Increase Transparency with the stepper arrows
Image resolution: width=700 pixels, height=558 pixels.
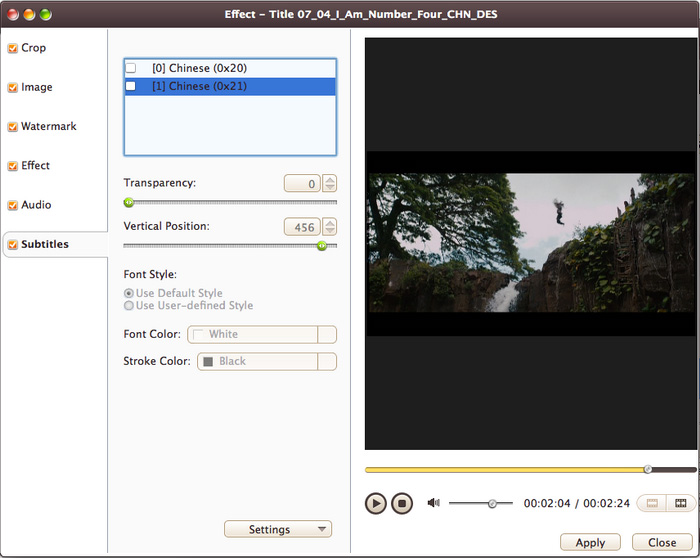pos(330,180)
